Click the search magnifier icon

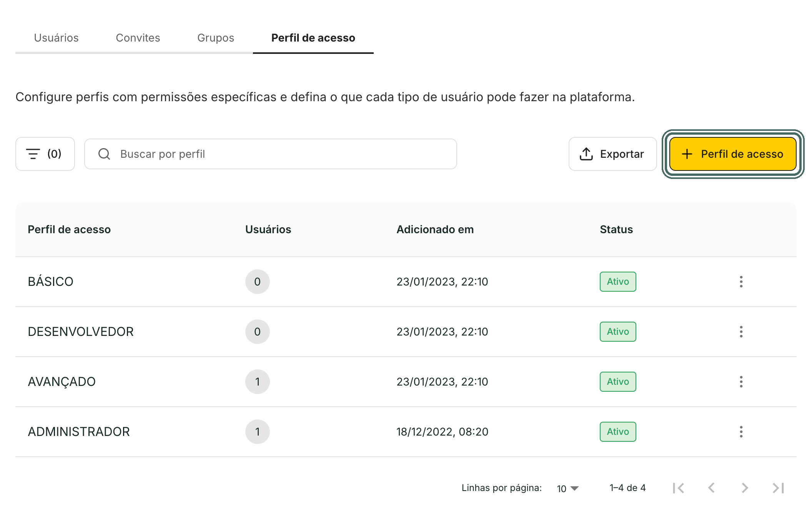[x=104, y=154]
